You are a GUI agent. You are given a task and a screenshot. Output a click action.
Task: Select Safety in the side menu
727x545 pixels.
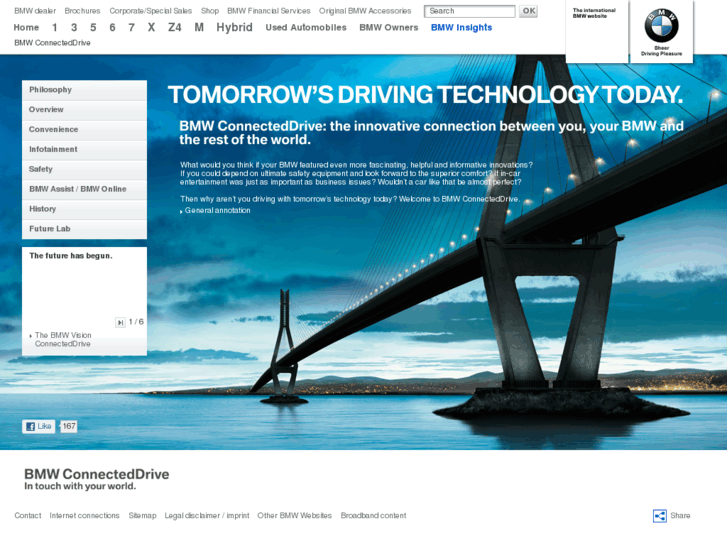tap(84, 170)
